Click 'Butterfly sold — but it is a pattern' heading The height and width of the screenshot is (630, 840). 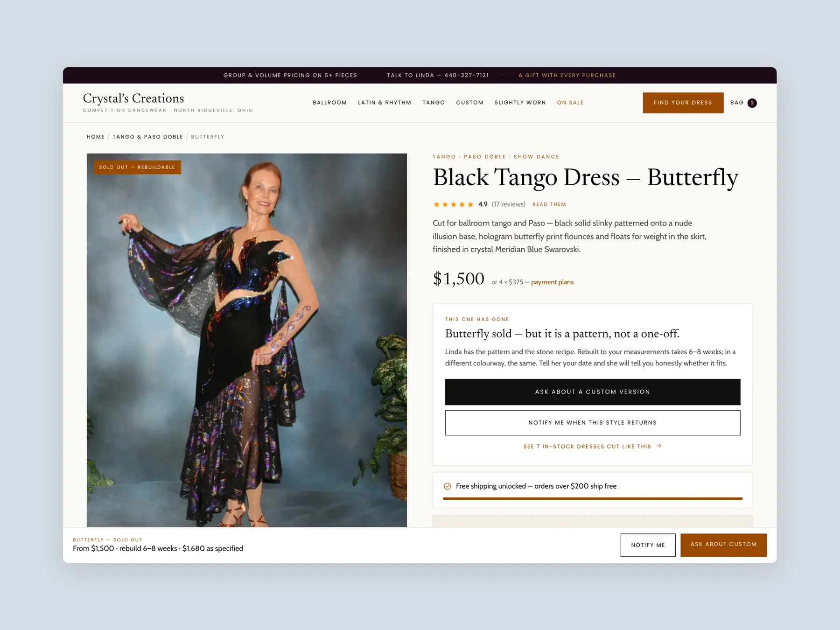(x=562, y=334)
